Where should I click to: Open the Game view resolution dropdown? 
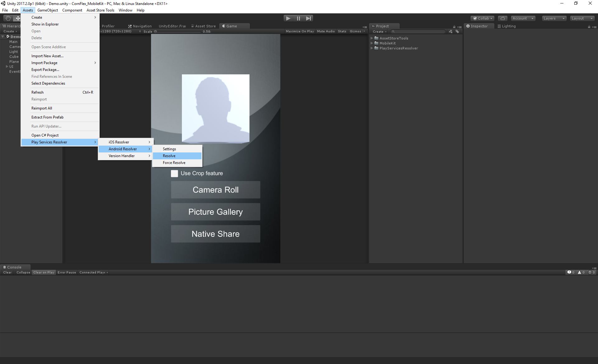[120, 31]
